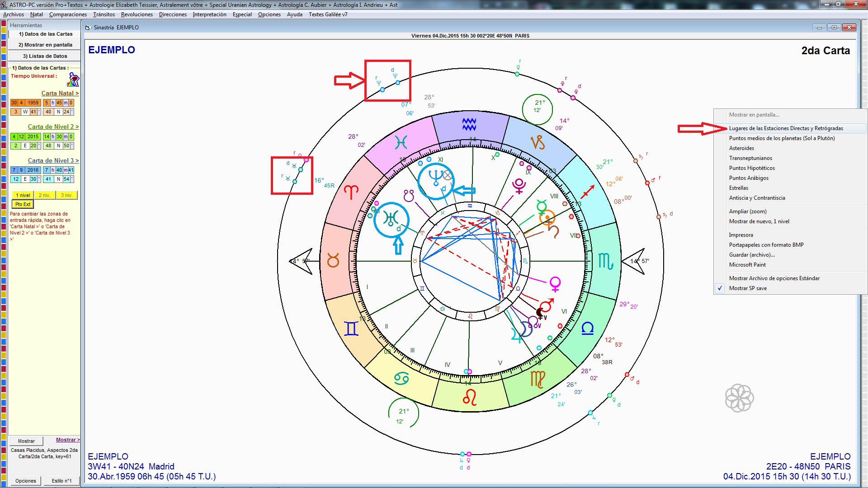Expand 'Carta de Nivel 3 >' link
868x488 pixels.
[53, 160]
